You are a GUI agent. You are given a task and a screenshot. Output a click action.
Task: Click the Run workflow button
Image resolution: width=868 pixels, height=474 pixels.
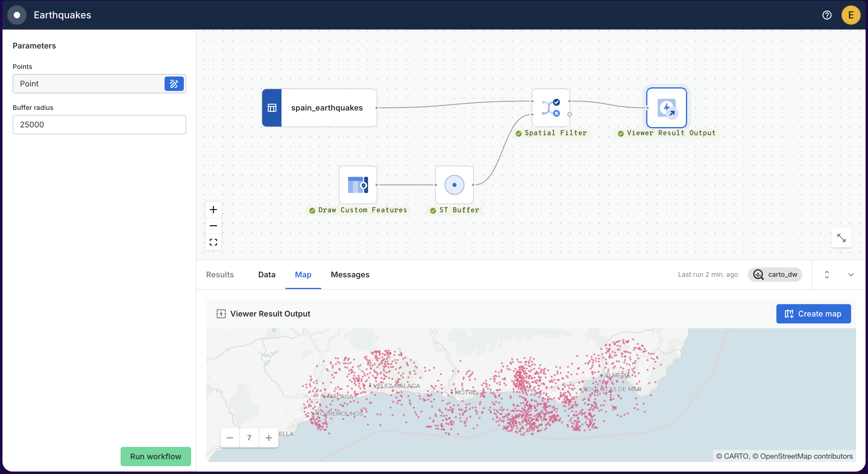point(155,456)
